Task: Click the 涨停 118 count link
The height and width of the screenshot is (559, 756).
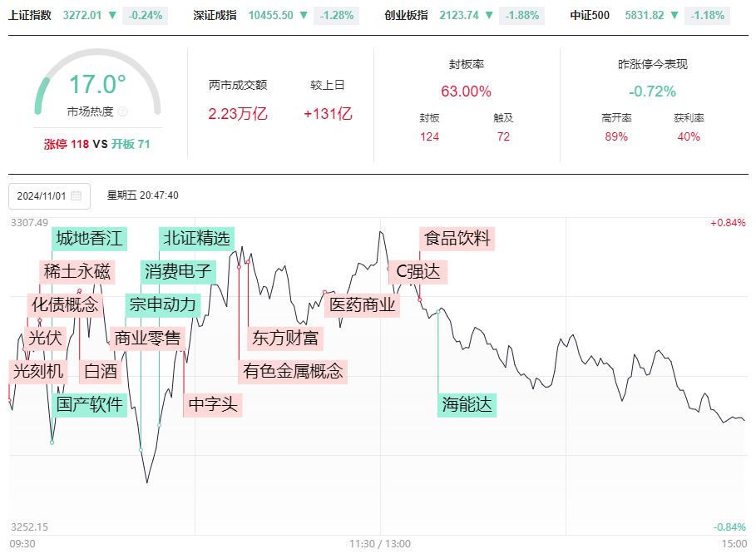Action: point(67,144)
